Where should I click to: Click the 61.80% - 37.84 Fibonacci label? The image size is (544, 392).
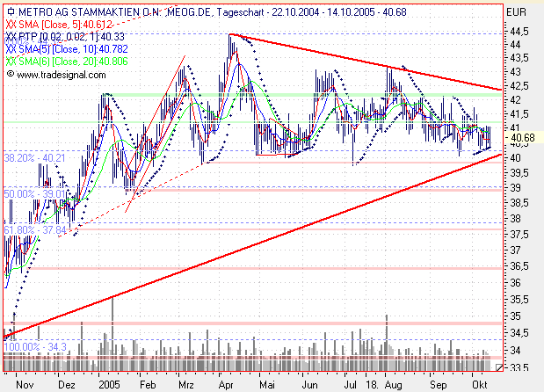pyautogui.click(x=34, y=229)
